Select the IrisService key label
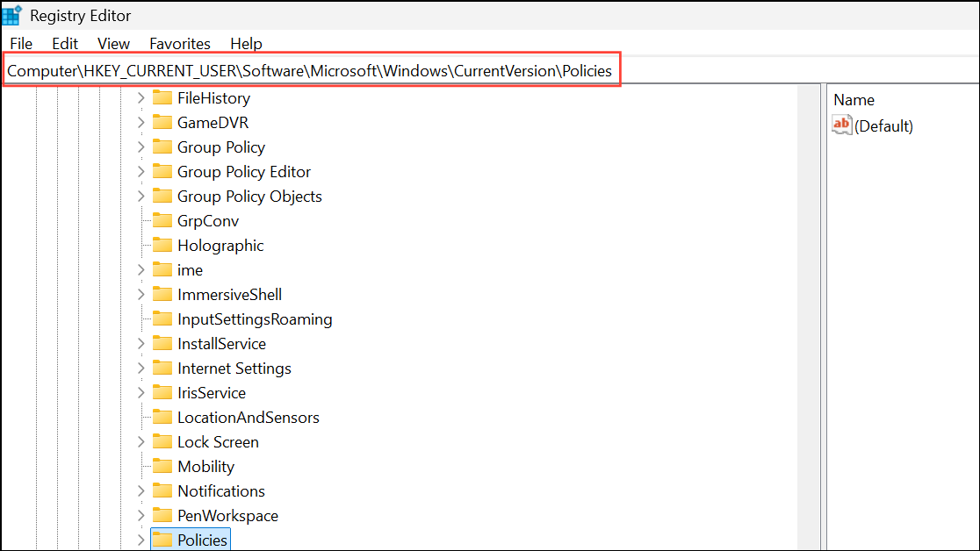Image resolution: width=980 pixels, height=551 pixels. coord(212,393)
